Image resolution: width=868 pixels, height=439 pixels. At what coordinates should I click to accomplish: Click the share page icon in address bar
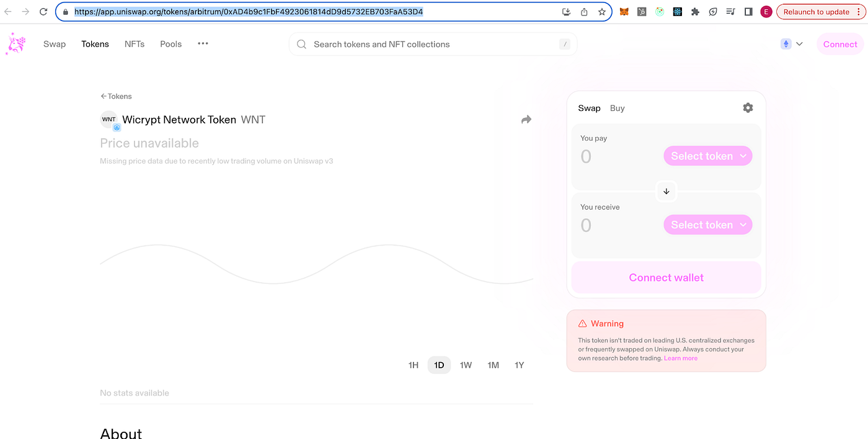pyautogui.click(x=584, y=12)
